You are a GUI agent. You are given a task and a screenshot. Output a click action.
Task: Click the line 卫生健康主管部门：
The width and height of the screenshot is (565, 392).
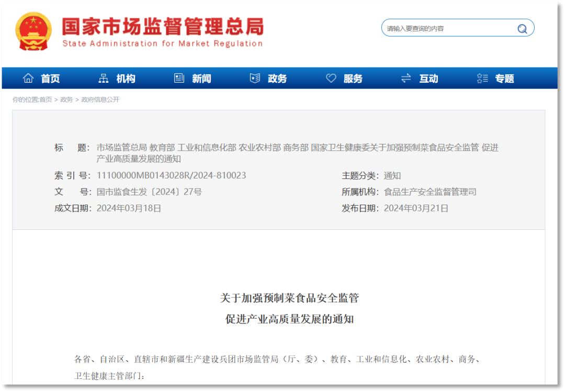(109, 376)
